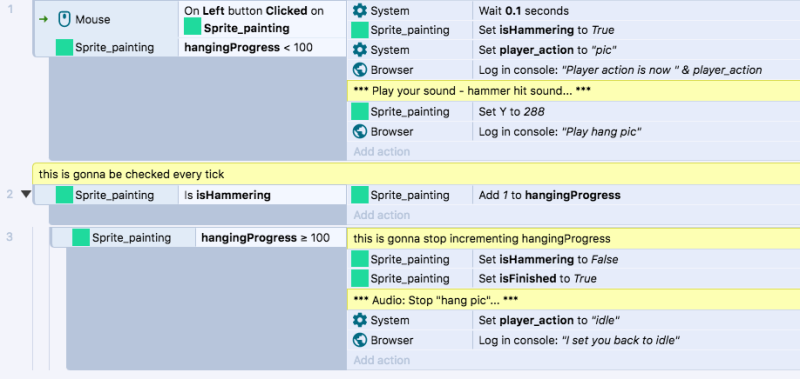Select event number 3 in the margin
The image size is (800, 379).
coord(9,236)
